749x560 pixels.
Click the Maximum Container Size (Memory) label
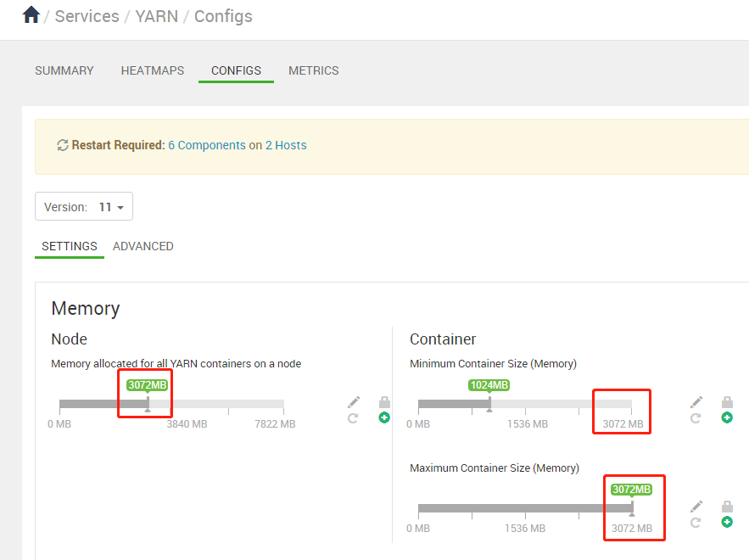[495, 468]
